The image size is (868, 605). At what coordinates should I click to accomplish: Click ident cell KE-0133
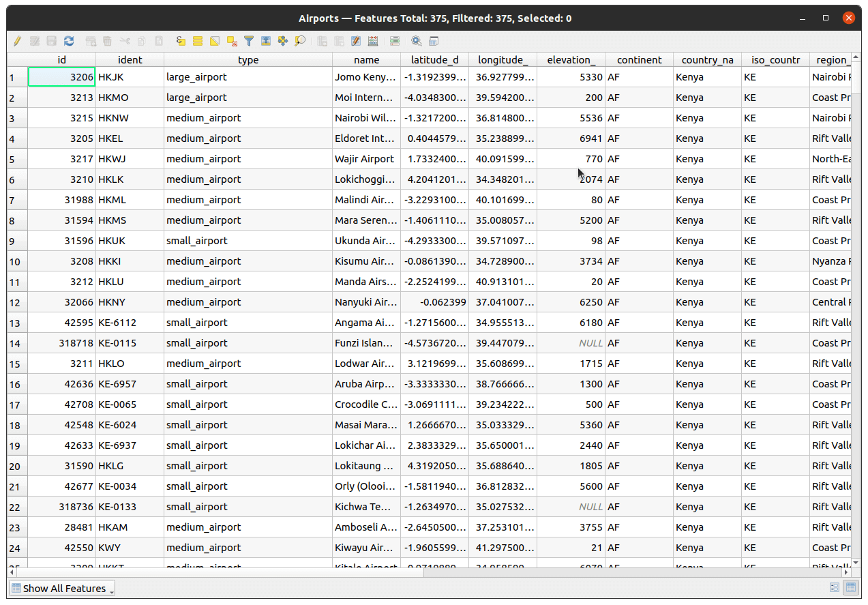130,507
